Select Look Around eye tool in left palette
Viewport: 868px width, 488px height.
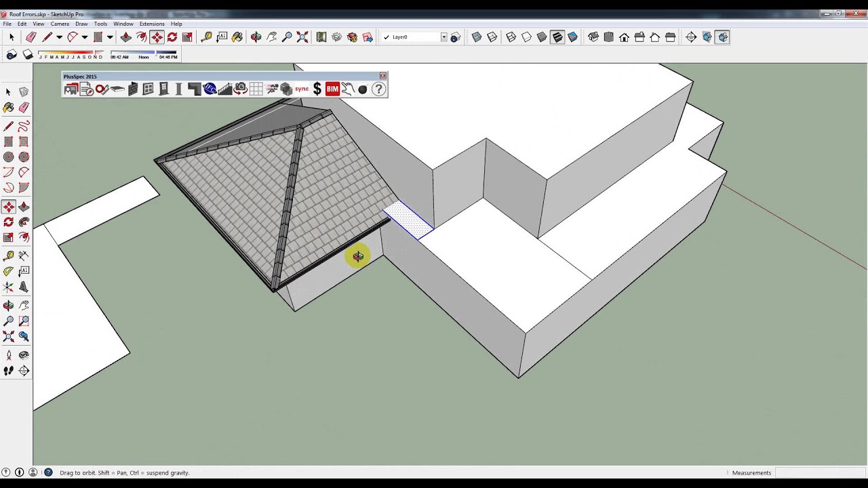pyautogui.click(x=24, y=355)
